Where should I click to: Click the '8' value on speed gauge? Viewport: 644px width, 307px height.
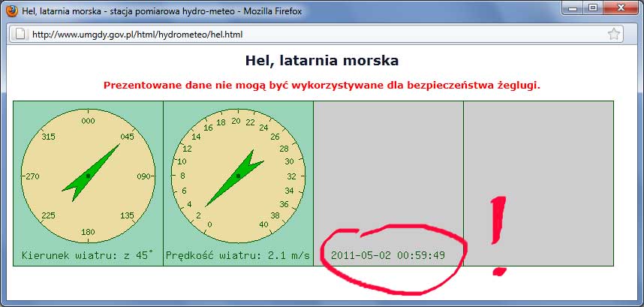click(x=183, y=176)
